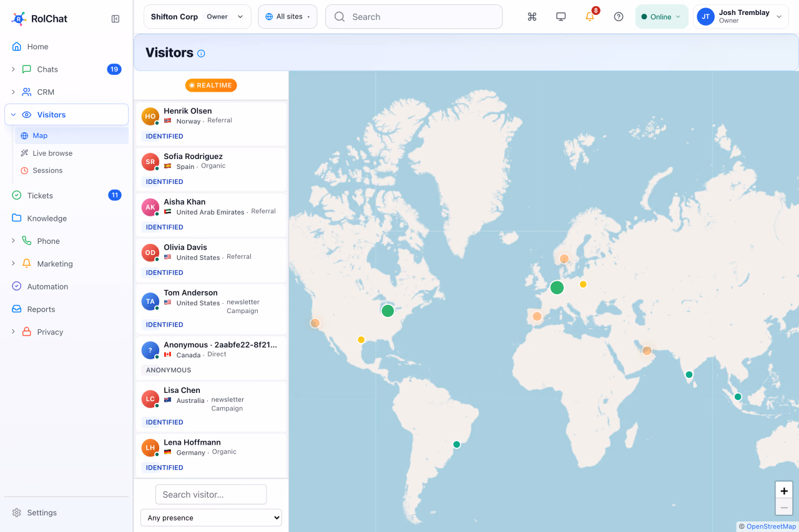Collapse the Visitors chevron
799x532 pixels.
pyautogui.click(x=13, y=115)
